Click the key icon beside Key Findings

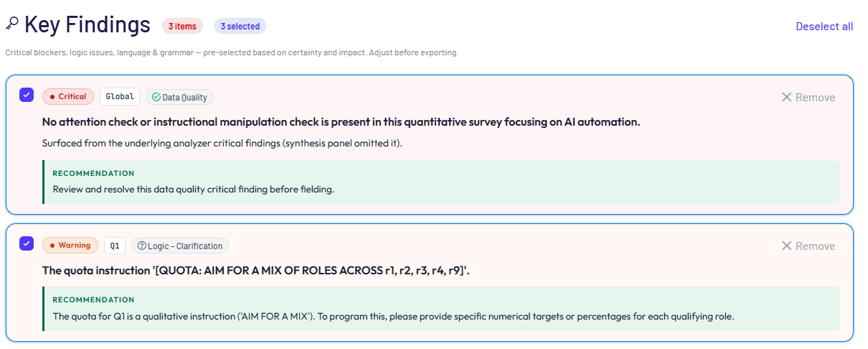coord(11,24)
